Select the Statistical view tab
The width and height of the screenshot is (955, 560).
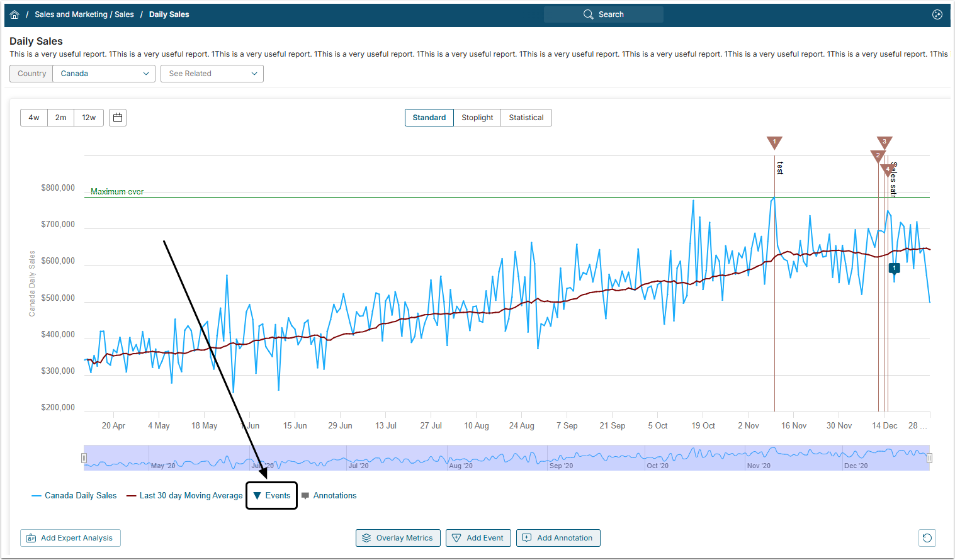[526, 118]
